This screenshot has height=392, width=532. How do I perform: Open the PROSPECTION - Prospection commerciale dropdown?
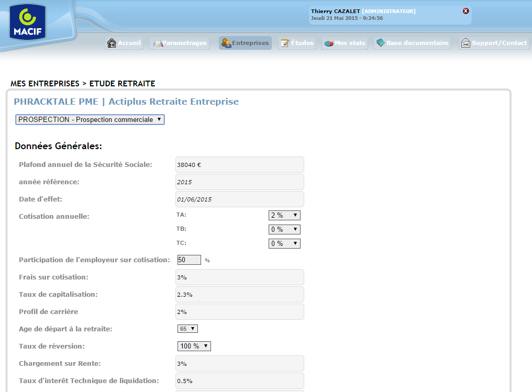coord(90,119)
